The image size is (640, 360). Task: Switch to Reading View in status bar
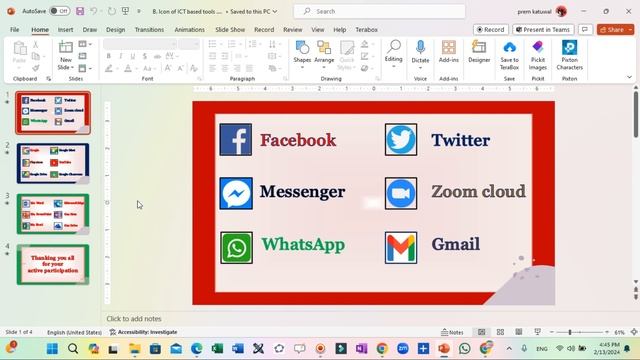(518, 332)
